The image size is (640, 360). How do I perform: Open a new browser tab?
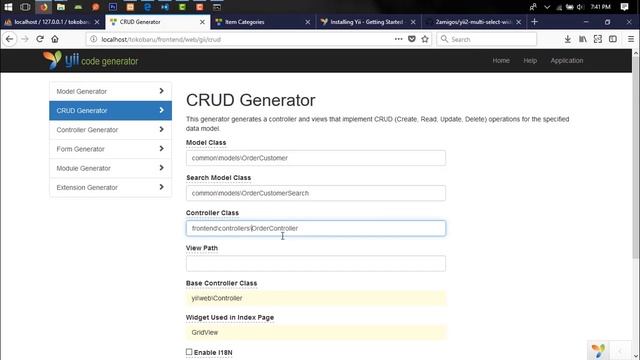[535, 22]
